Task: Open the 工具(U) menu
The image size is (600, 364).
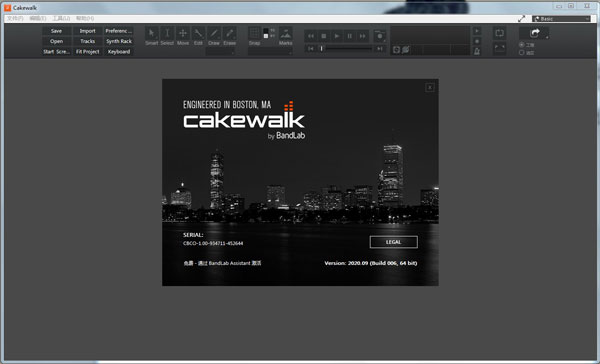Action: (61, 18)
